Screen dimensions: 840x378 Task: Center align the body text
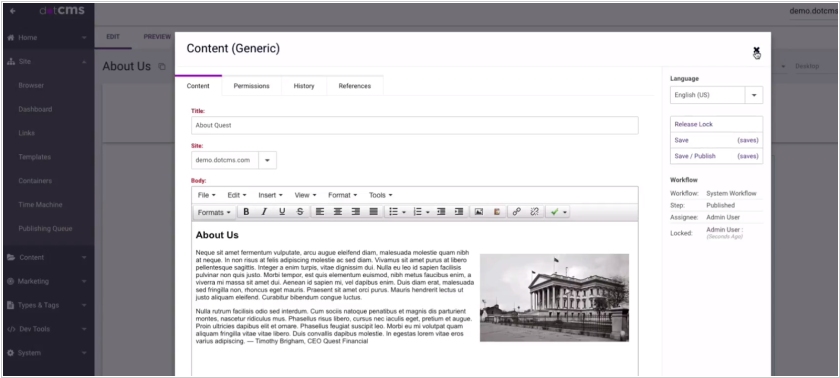pyautogui.click(x=338, y=212)
